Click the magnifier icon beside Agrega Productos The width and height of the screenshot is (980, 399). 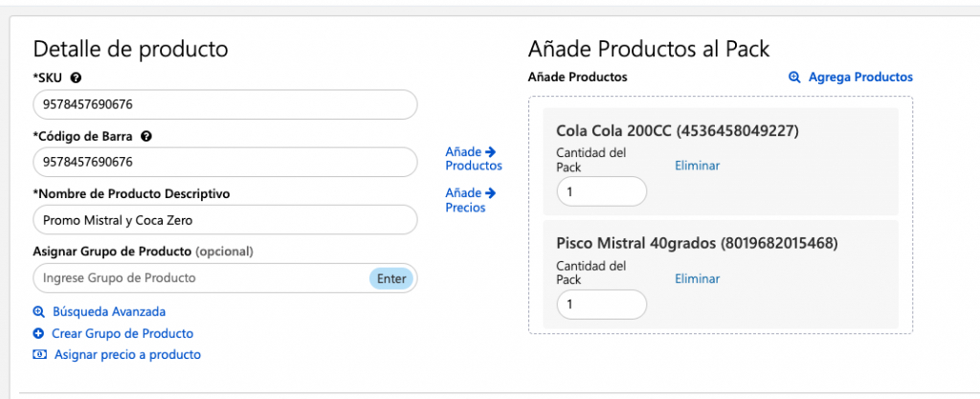coord(794,78)
